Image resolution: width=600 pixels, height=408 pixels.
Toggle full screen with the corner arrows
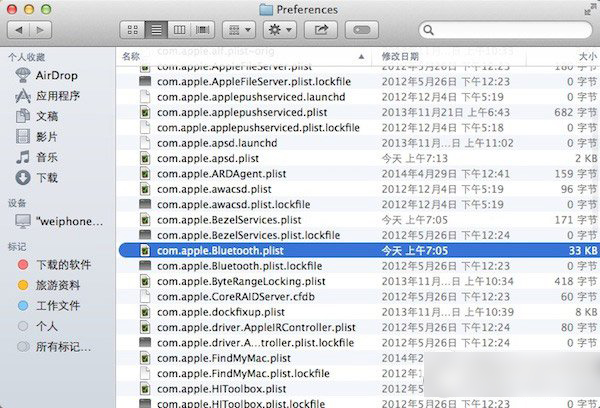[x=590, y=9]
